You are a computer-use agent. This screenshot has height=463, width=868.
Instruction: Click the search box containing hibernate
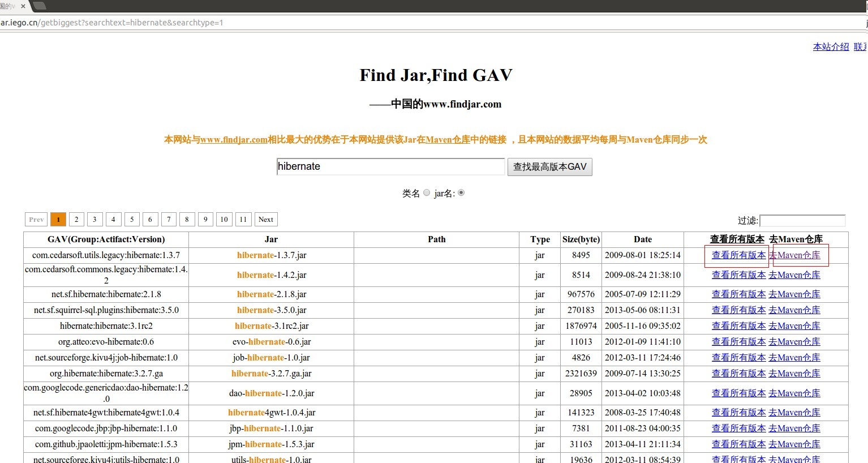[390, 166]
